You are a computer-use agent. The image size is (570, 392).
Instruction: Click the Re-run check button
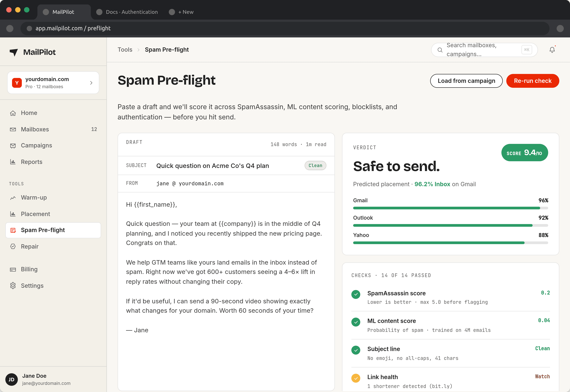point(532,81)
